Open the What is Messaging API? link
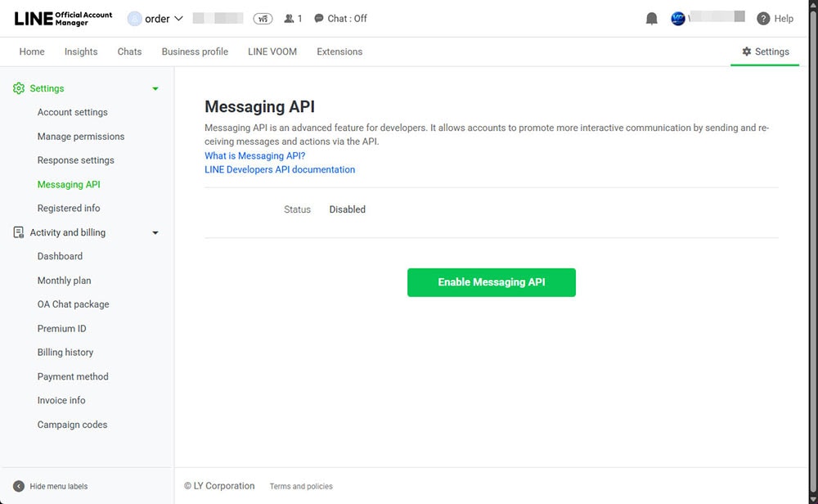Image resolution: width=818 pixels, height=504 pixels. click(254, 155)
